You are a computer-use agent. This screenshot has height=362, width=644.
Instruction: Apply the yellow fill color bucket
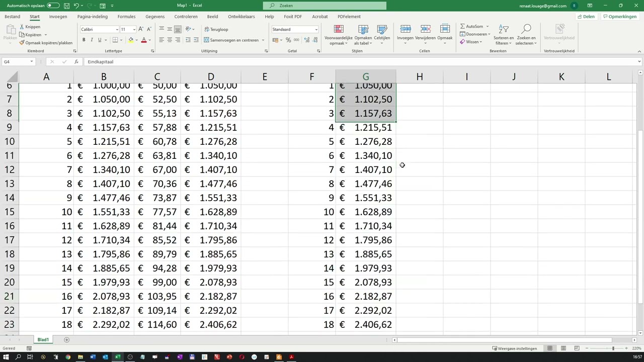pos(131,40)
